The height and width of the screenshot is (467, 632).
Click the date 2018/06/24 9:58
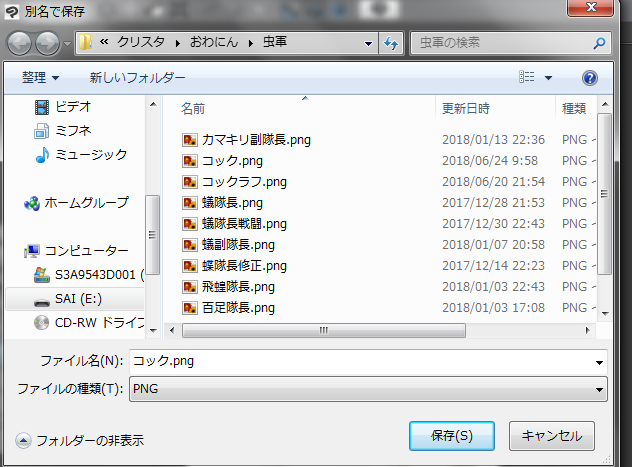[490, 161]
